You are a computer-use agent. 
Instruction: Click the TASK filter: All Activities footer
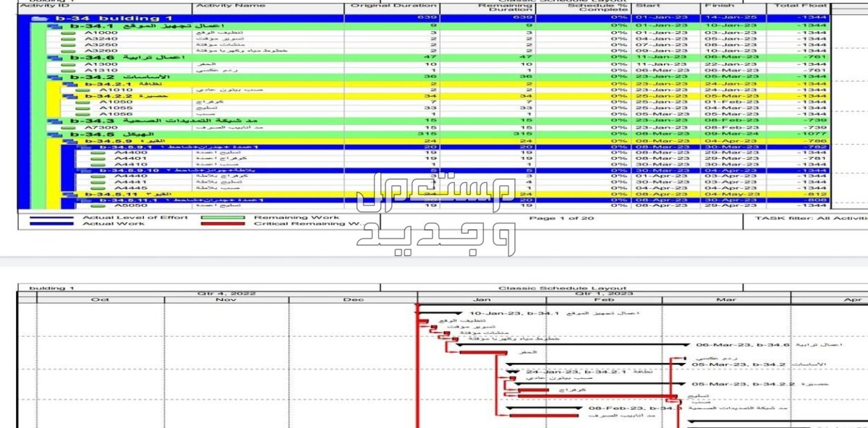click(x=810, y=218)
